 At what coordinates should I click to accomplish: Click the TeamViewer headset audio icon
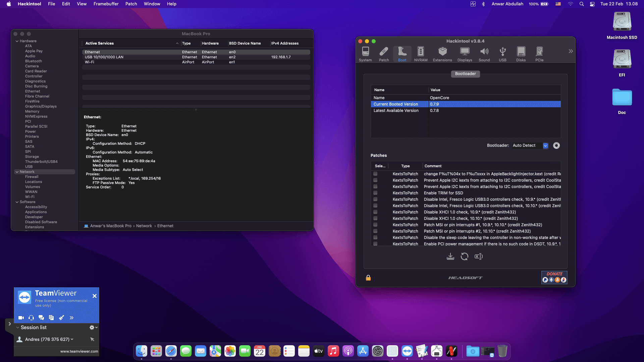31,318
